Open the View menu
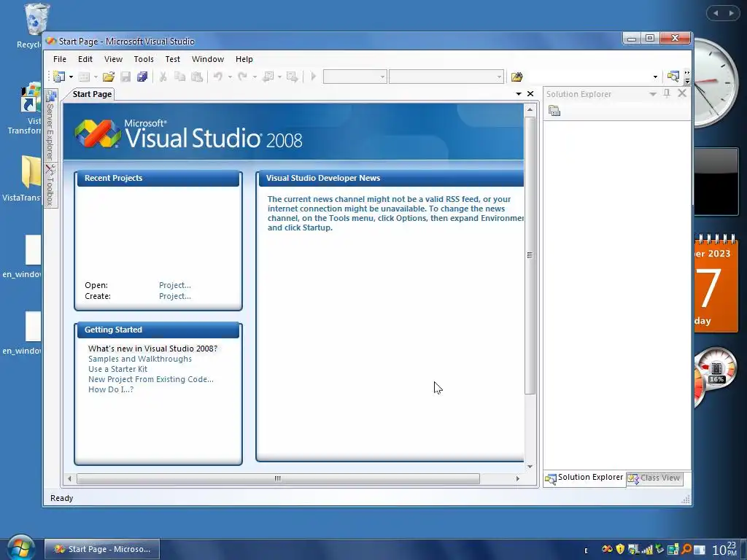 [x=113, y=59]
